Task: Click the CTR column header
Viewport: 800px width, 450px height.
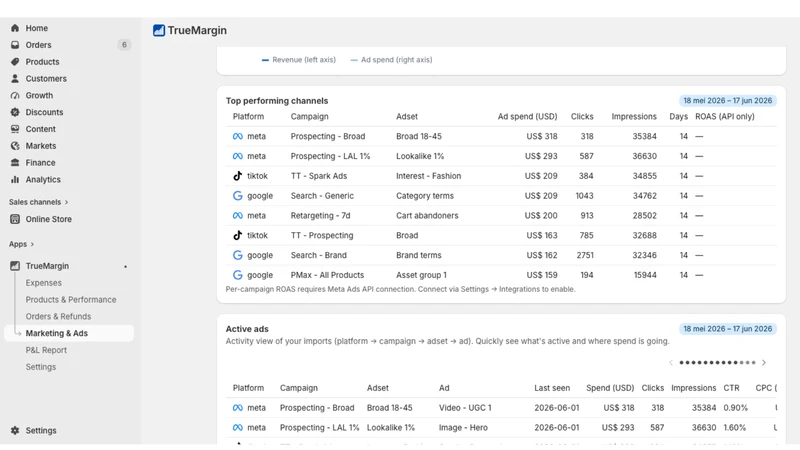Action: tap(731, 388)
